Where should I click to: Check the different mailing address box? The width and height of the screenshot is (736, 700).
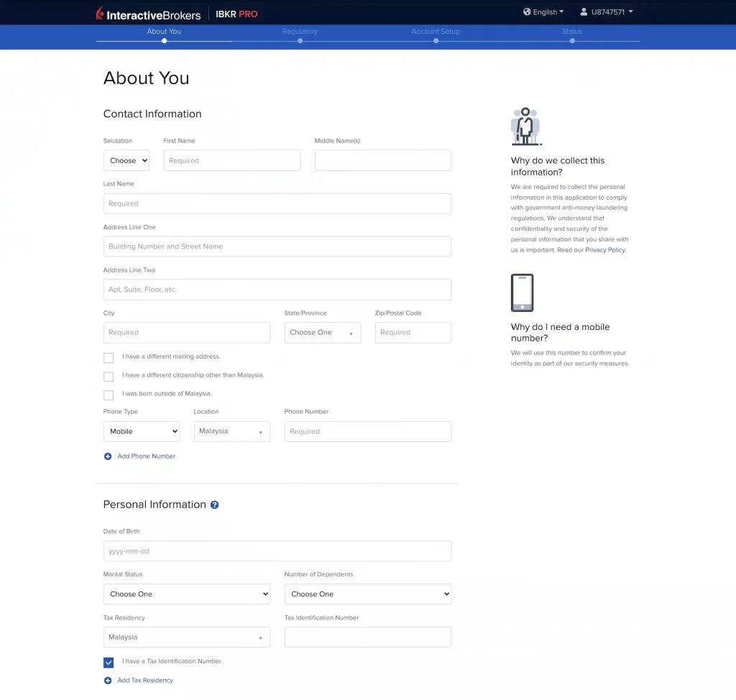(x=109, y=358)
